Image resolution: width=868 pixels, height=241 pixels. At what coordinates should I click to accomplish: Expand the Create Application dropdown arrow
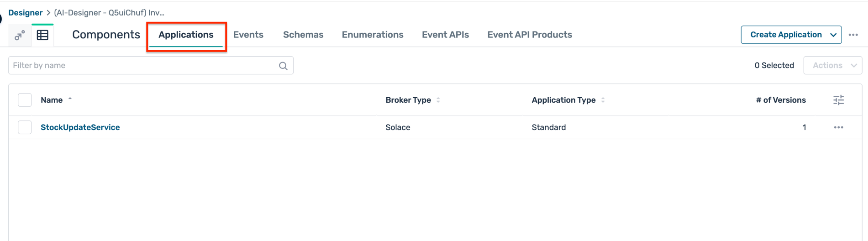point(833,35)
